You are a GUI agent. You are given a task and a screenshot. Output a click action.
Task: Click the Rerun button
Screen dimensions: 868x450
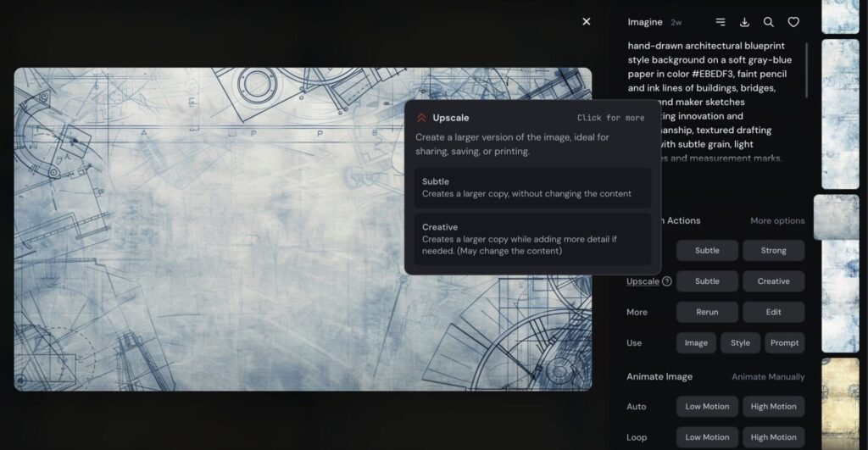click(707, 312)
